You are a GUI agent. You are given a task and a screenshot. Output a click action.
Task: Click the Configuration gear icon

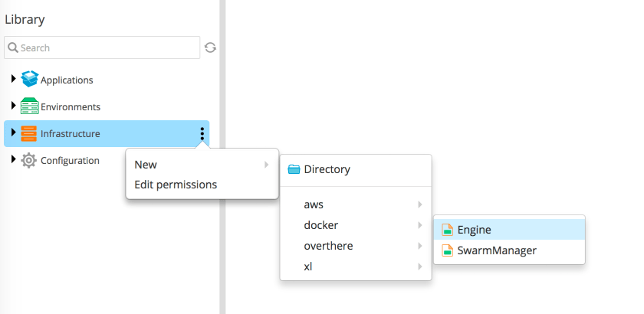coord(29,160)
